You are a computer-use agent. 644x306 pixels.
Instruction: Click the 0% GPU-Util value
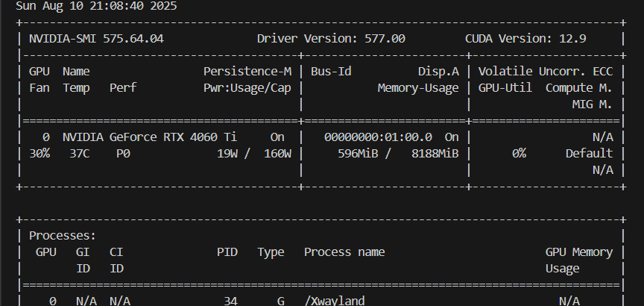pos(519,154)
